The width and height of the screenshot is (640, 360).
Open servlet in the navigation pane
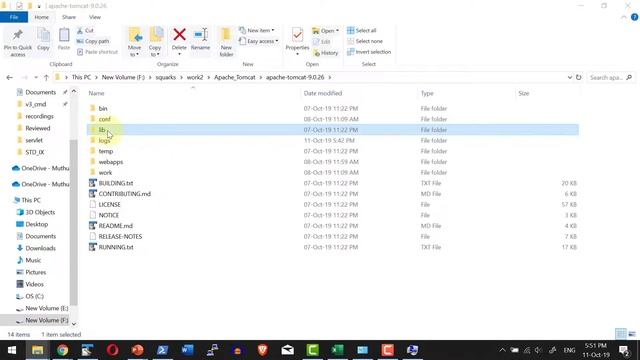[34, 140]
